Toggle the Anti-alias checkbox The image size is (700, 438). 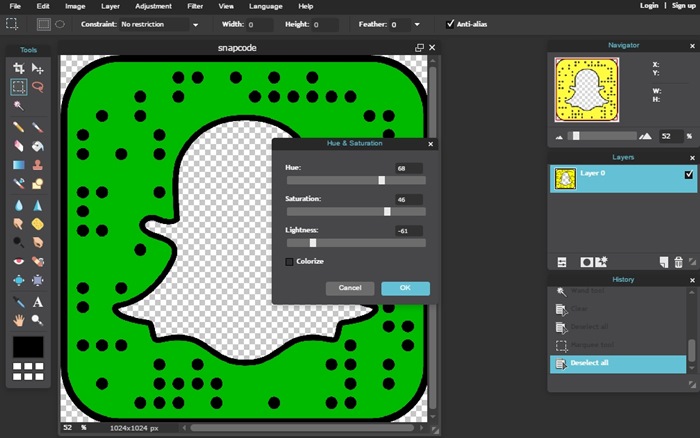click(x=450, y=24)
